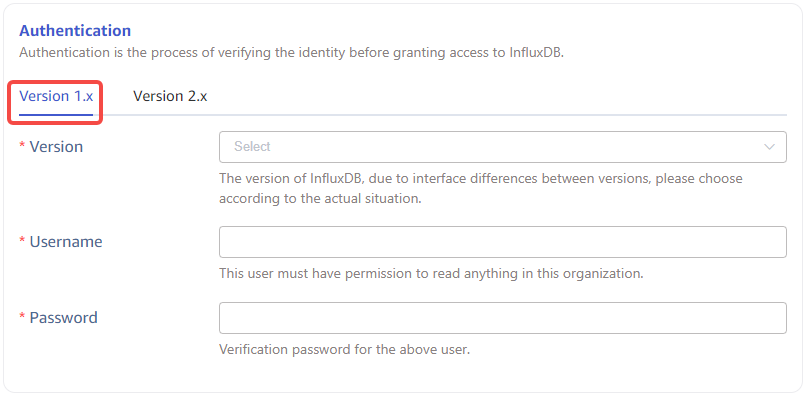This screenshot has height=396, width=807.
Task: Click the InfluxDB version help text
Action: 481,188
